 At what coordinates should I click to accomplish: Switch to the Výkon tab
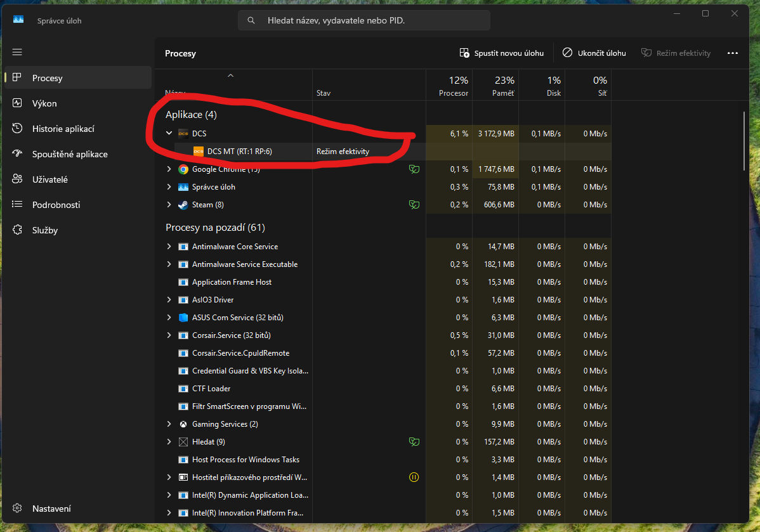click(x=77, y=103)
